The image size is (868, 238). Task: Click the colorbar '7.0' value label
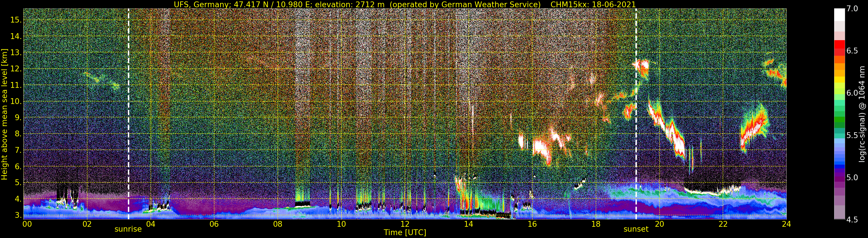tap(852, 9)
